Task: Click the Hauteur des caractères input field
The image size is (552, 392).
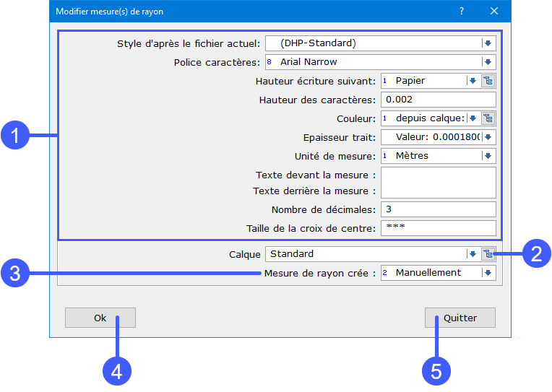Action: [438, 100]
